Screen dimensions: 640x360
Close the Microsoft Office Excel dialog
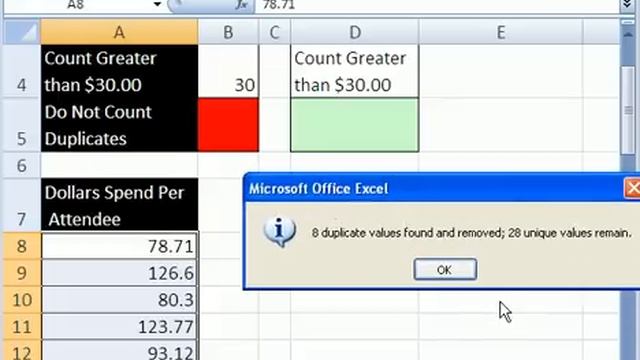[x=632, y=189]
